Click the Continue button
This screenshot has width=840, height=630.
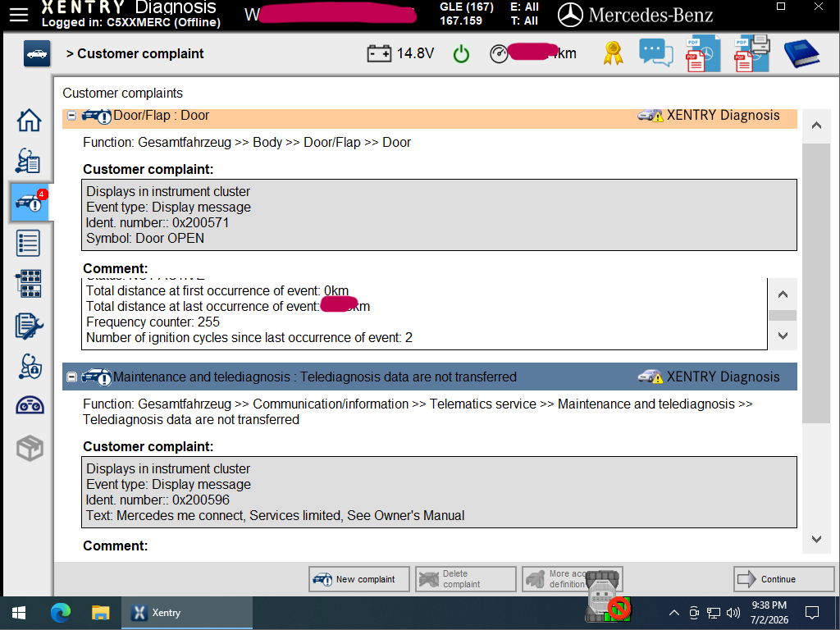[783, 579]
